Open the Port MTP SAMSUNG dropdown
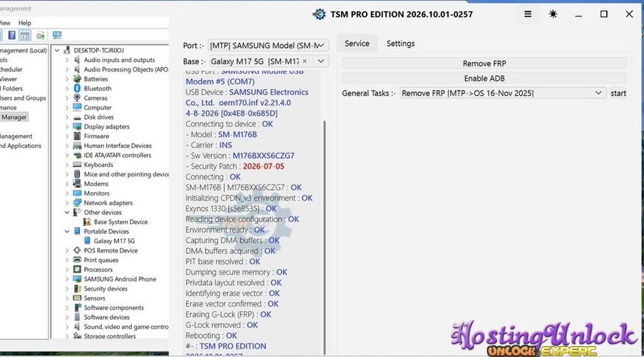This screenshot has height=357, width=644. click(x=268, y=46)
